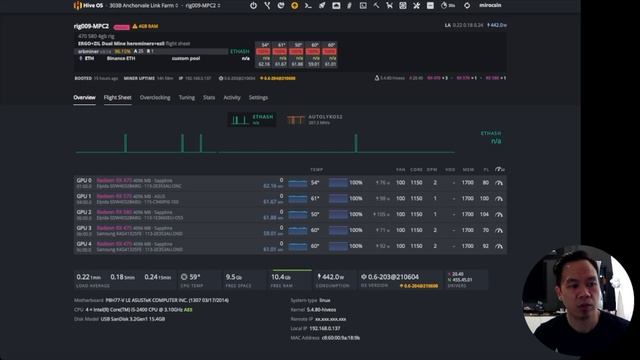Open the GPU 1 tuning gauge icon
Screen dimensions: 640x360
[x=499, y=199]
